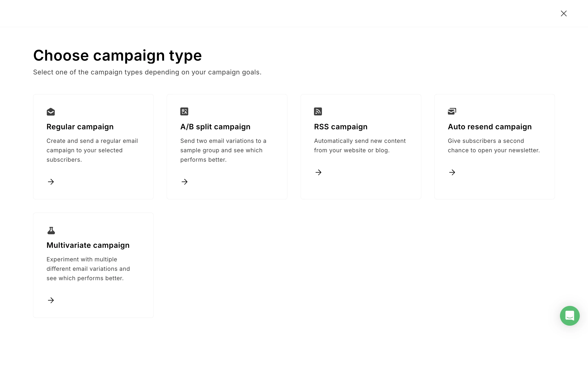
Task: Click the arrow under RSS campaign
Action: pyautogui.click(x=318, y=172)
